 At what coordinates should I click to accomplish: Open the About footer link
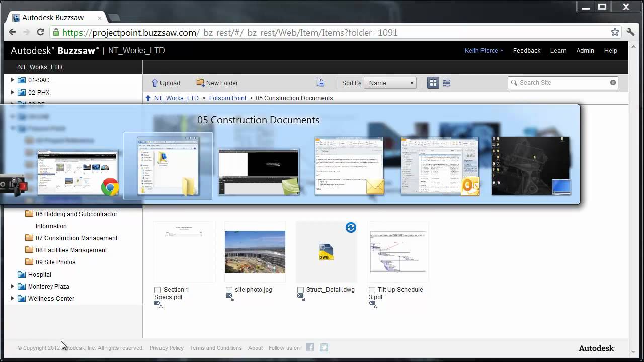(x=255, y=348)
